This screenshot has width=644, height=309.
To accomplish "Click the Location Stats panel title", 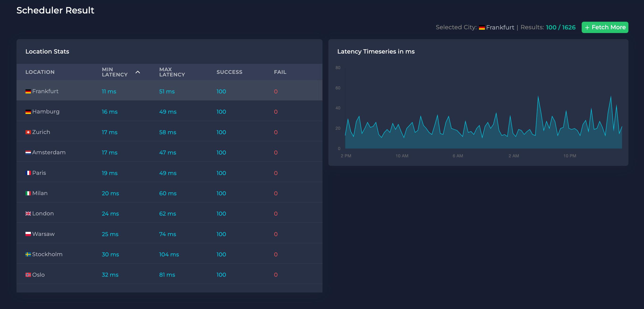I will pos(47,51).
